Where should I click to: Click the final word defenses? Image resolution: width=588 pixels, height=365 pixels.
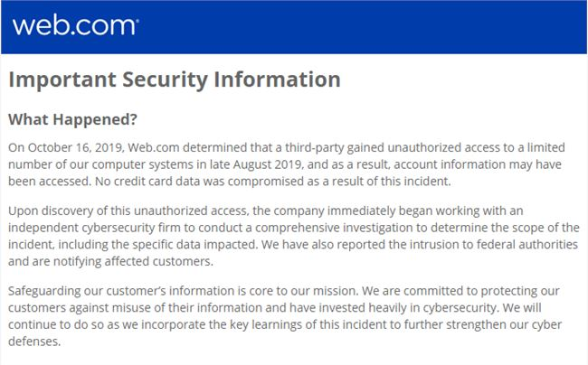coord(34,342)
